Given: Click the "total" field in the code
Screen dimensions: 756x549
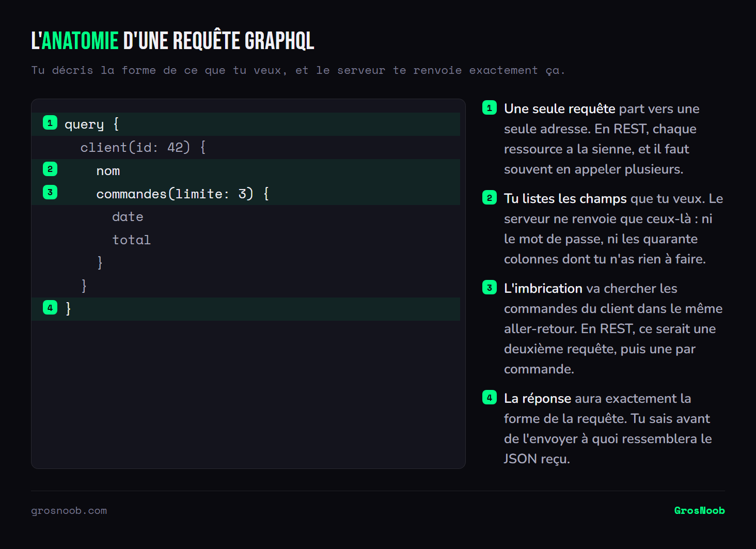Looking at the screenshot, I should [132, 240].
